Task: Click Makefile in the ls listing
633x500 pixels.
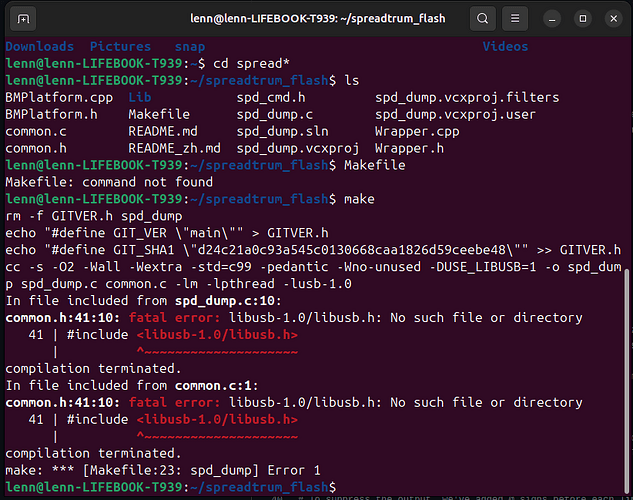Action: (x=159, y=114)
